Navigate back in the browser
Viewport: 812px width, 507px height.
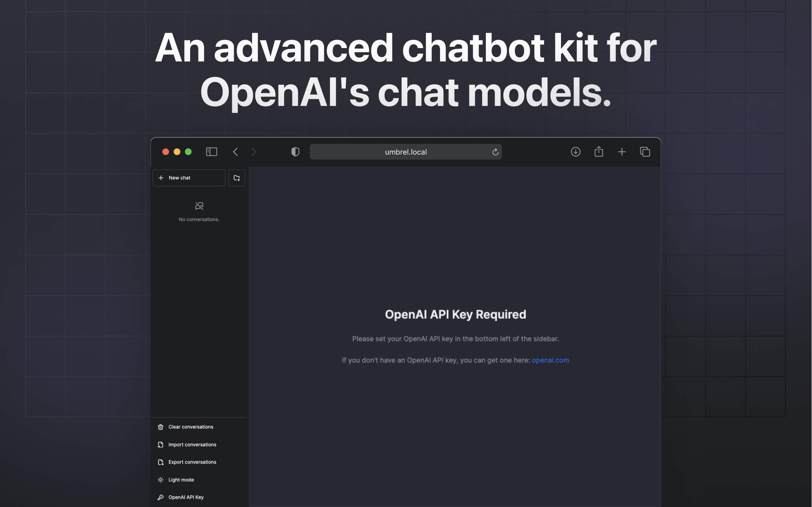[235, 152]
